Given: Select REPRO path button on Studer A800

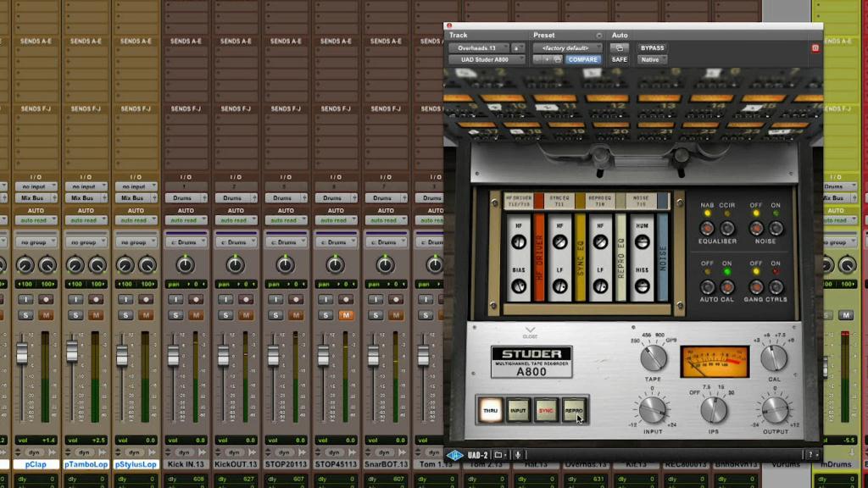Looking at the screenshot, I should pos(574,411).
